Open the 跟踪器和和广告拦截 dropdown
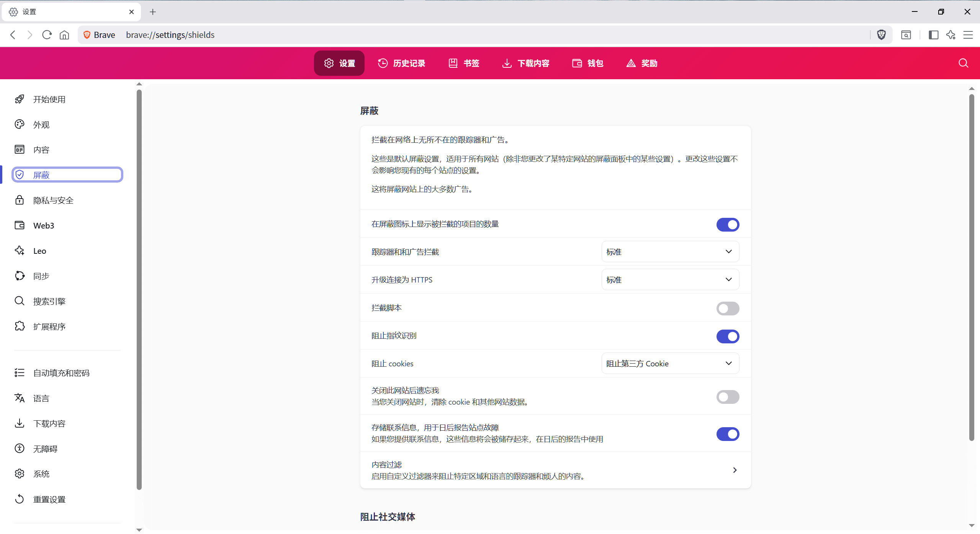Screen dimensions: 980x534 (670, 251)
